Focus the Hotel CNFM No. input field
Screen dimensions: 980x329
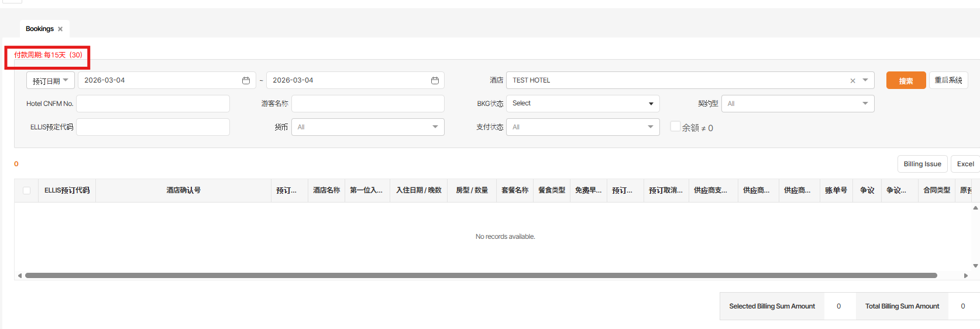click(x=153, y=104)
